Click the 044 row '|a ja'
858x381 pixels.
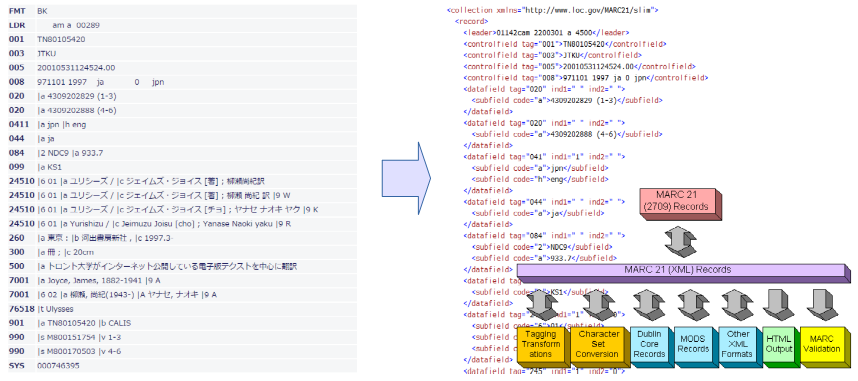pos(182,139)
